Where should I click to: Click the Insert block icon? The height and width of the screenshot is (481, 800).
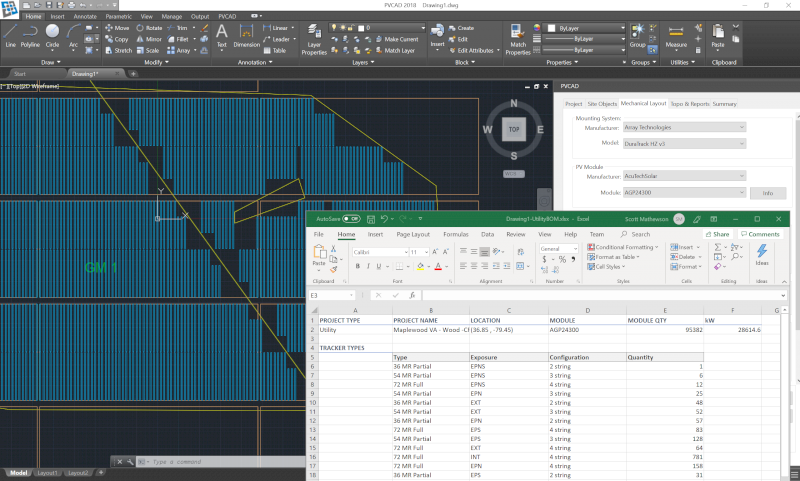(437, 33)
